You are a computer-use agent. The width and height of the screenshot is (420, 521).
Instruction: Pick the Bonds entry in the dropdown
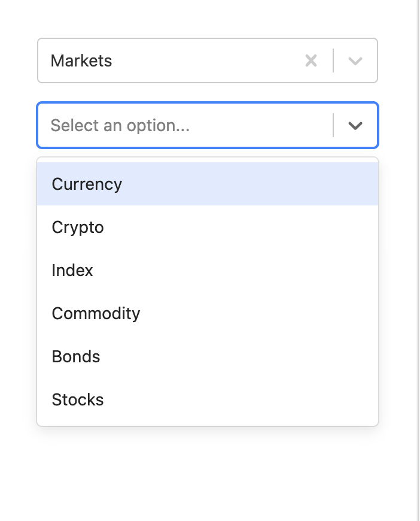point(75,356)
